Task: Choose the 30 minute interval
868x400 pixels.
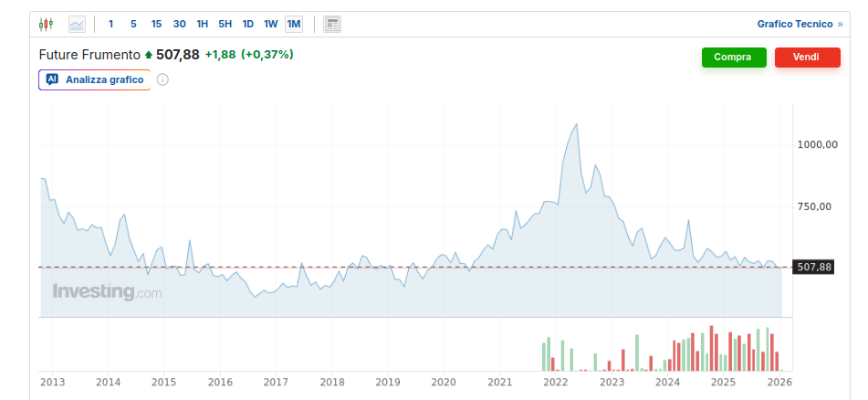Action: point(179,24)
